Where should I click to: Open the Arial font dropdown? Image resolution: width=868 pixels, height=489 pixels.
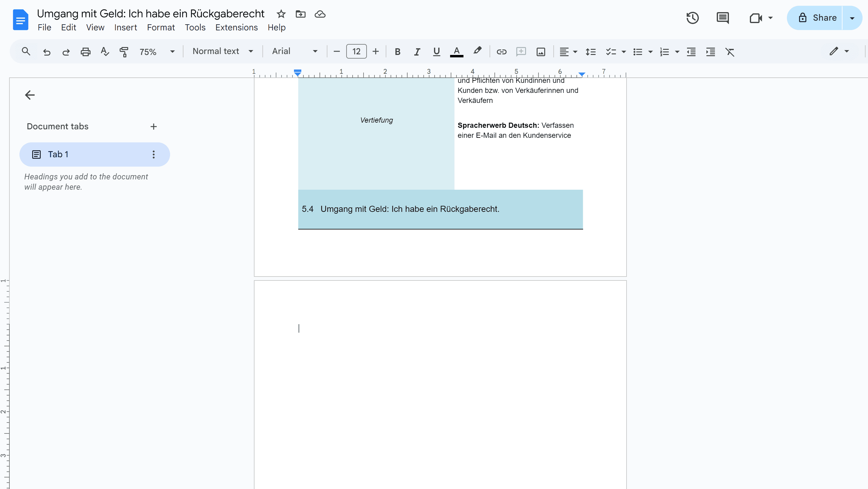coord(295,51)
